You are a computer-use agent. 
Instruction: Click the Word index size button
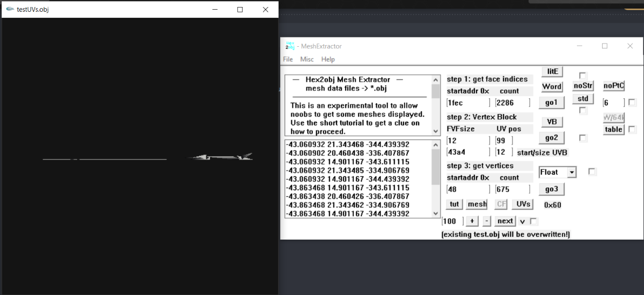[551, 87]
